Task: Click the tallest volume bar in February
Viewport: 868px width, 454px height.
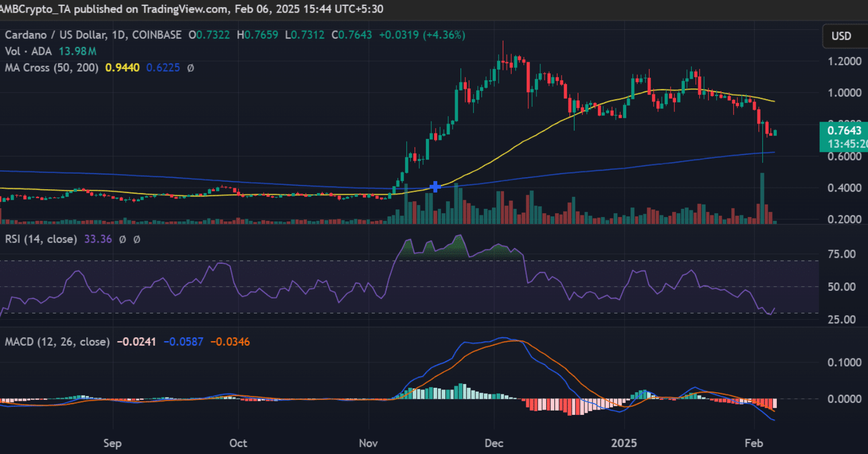Action: tap(762, 198)
